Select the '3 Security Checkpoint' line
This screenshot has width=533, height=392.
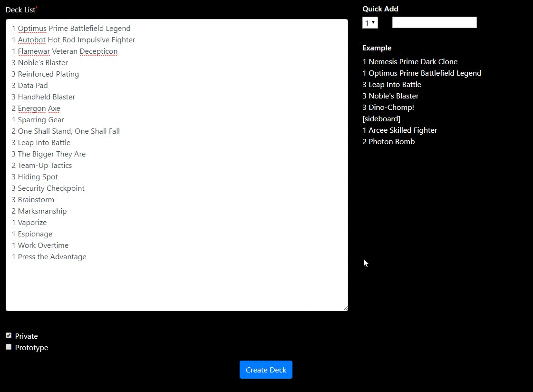tap(48, 188)
